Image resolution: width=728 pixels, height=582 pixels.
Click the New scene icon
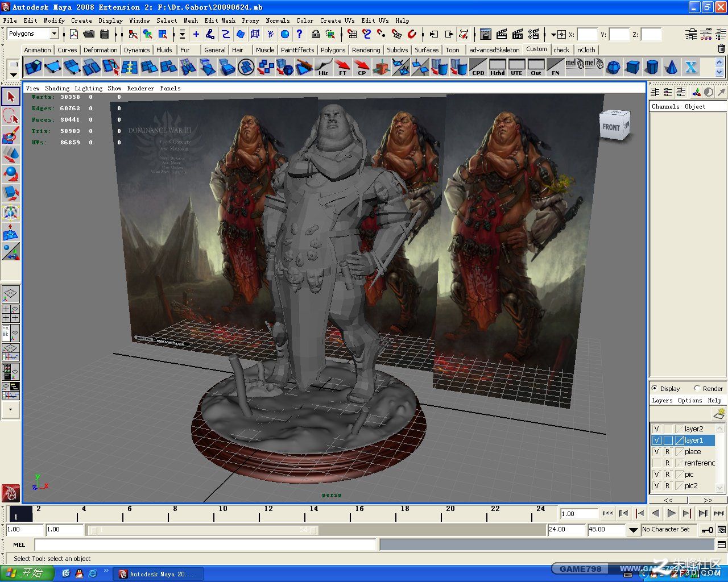[74, 34]
